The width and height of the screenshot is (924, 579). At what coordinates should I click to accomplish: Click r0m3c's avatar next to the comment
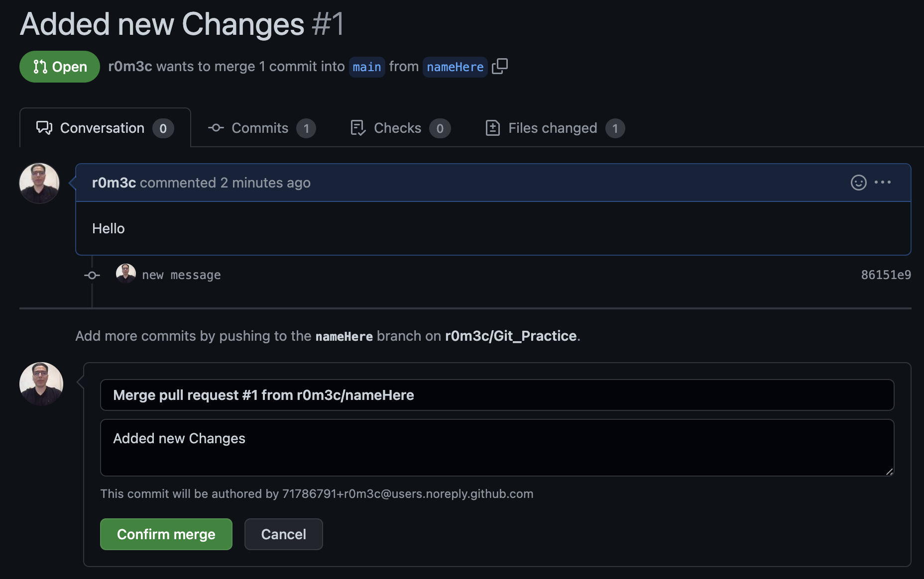coord(39,183)
